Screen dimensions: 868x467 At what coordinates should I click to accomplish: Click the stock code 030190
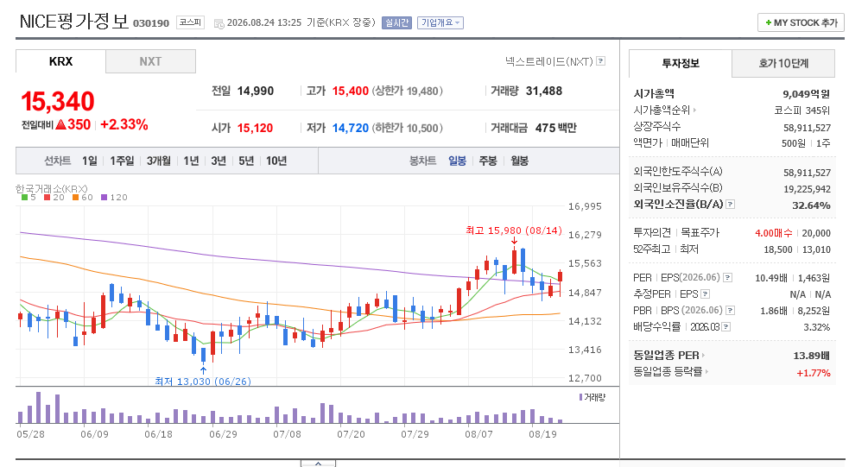[151, 24]
